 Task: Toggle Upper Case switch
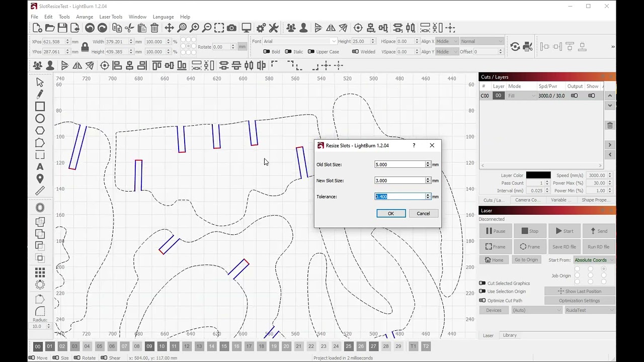(311, 52)
